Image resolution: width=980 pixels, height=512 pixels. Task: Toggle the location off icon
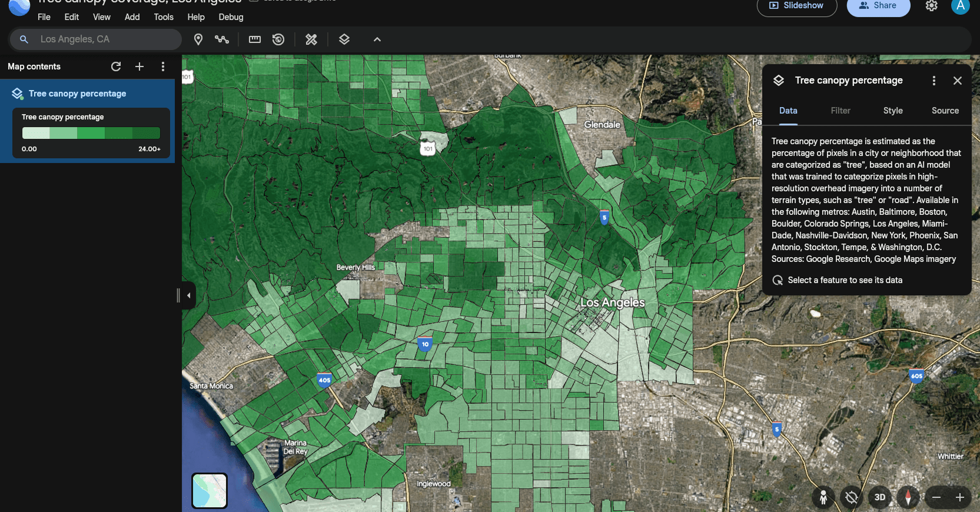pyautogui.click(x=851, y=498)
